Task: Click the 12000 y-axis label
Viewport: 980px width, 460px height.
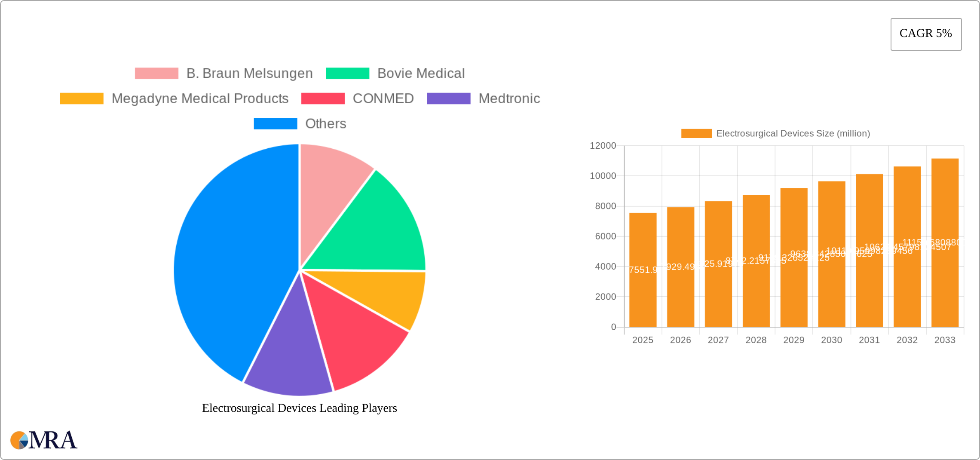Action: point(603,146)
